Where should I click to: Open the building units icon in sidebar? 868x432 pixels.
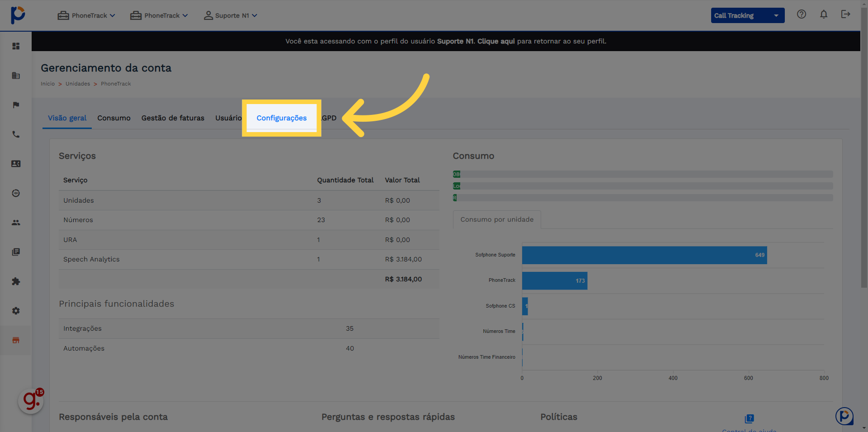click(x=16, y=76)
